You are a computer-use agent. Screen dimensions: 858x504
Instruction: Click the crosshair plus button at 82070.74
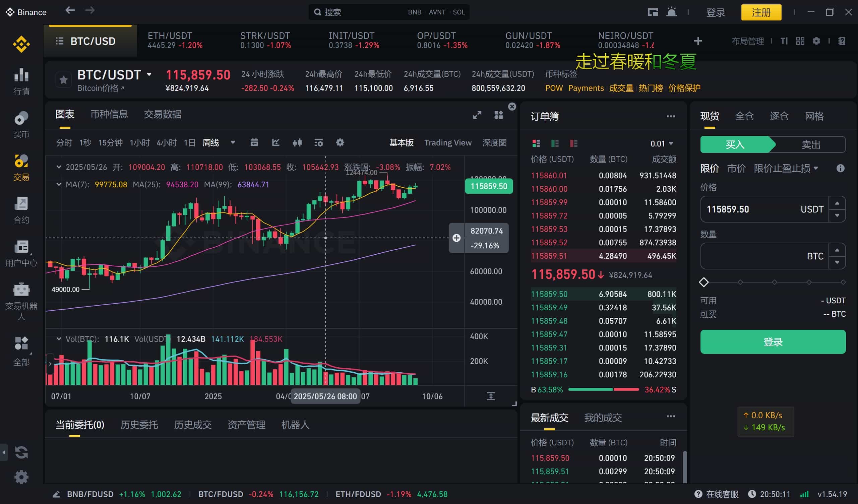(x=456, y=238)
